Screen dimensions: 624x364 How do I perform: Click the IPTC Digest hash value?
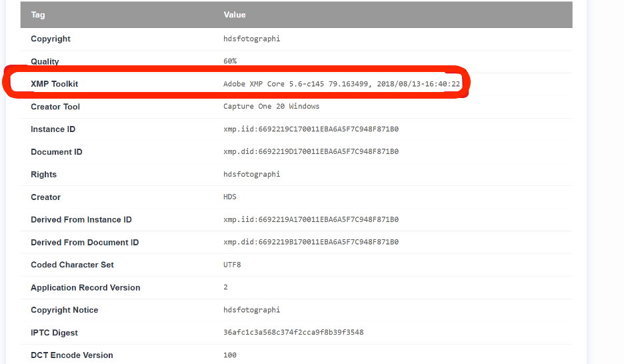(x=293, y=333)
